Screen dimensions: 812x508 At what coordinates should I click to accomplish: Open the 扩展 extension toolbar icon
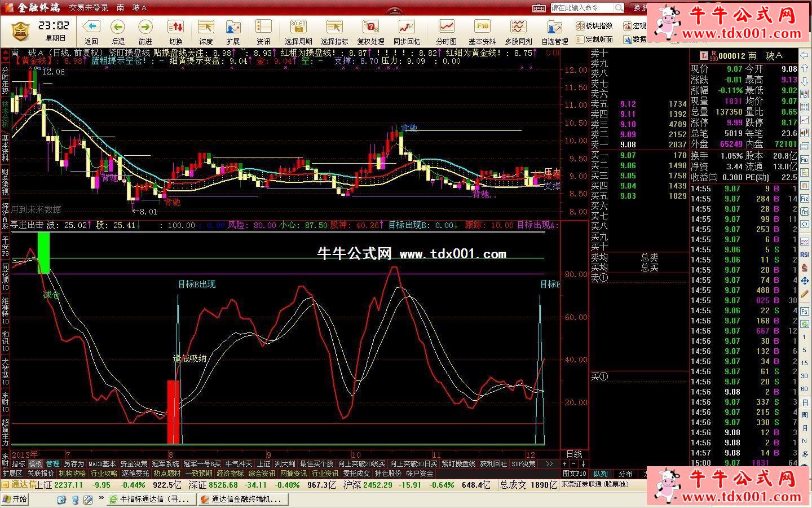point(233,27)
